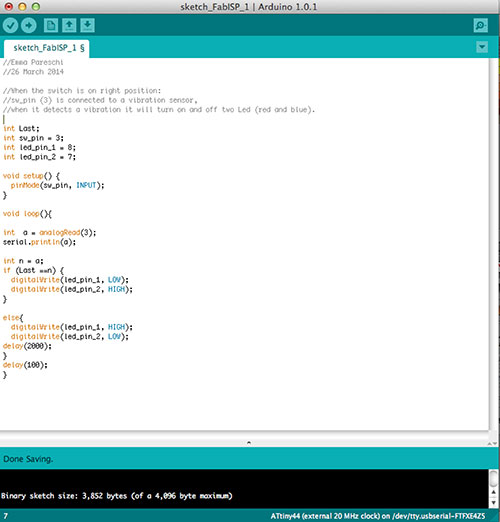
Task: Click the 'int Last;' line
Action: (x=21, y=129)
